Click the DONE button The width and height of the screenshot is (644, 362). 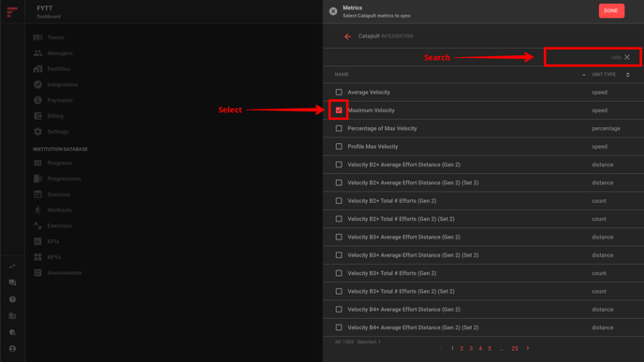coord(611,11)
